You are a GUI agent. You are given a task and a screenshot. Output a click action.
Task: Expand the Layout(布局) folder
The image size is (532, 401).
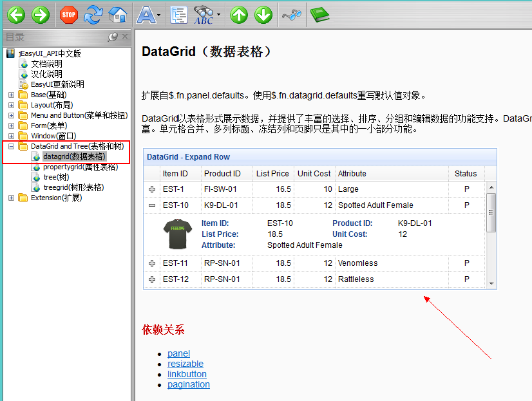[11, 105]
